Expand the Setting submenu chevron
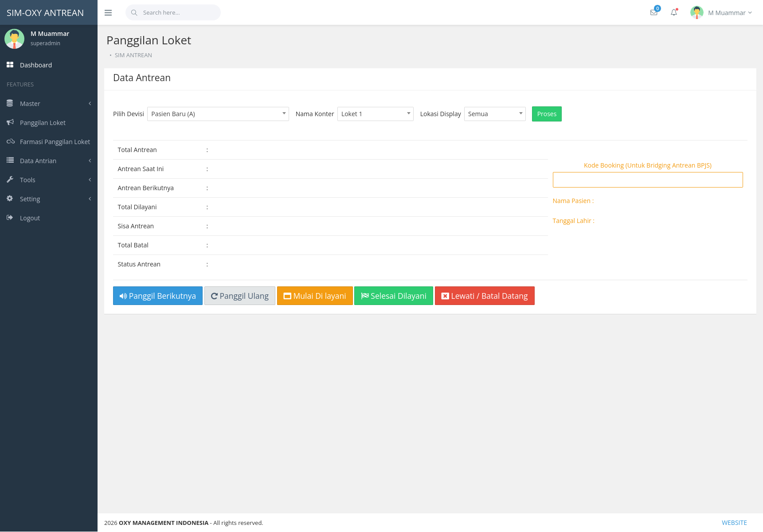Viewport: 763px width, 532px height. [x=90, y=199]
